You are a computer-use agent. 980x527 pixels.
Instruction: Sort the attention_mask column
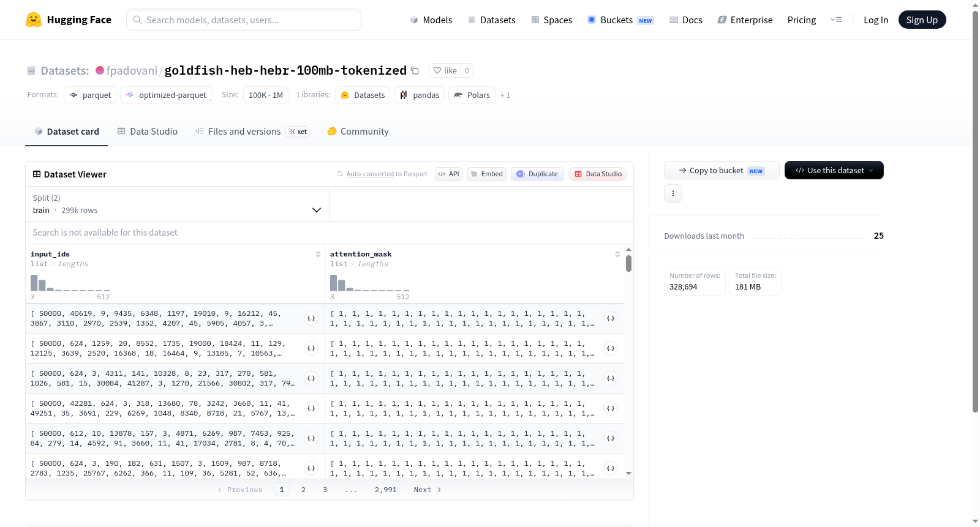click(617, 254)
